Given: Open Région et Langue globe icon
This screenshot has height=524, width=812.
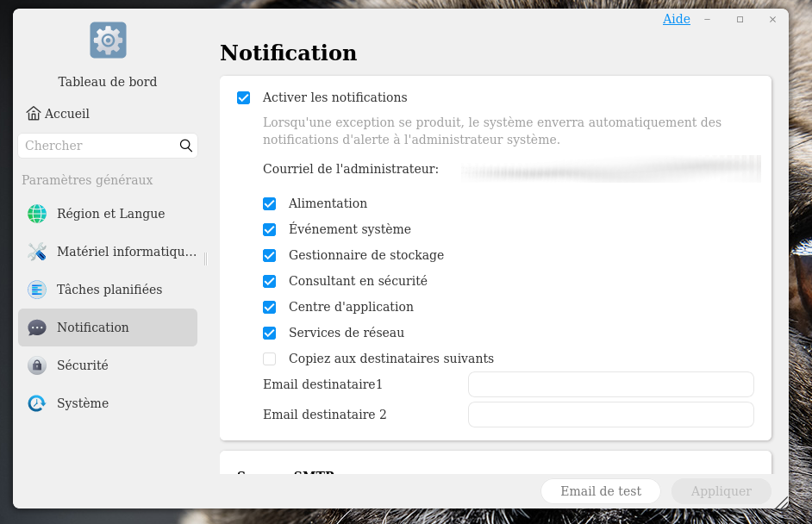Looking at the screenshot, I should [x=37, y=214].
